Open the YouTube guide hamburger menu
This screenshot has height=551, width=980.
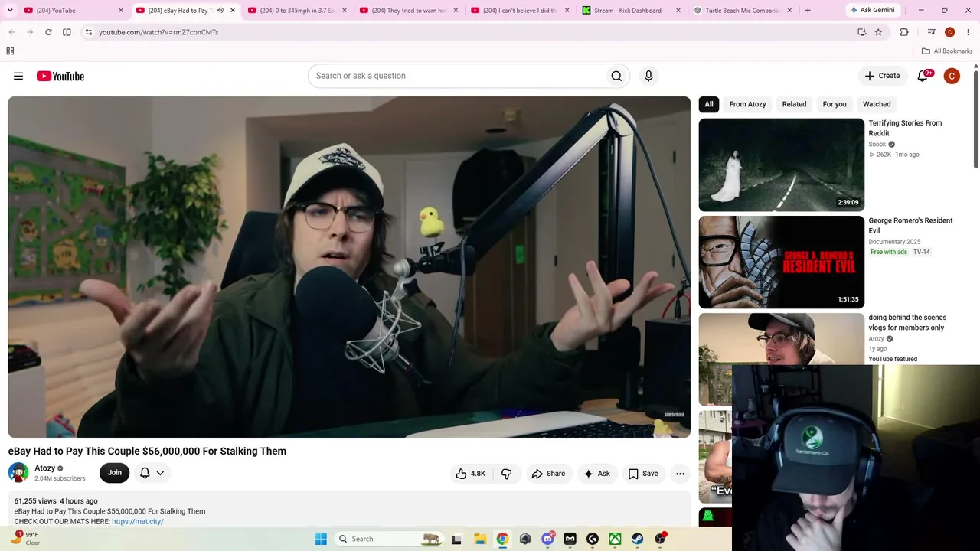[x=18, y=76]
